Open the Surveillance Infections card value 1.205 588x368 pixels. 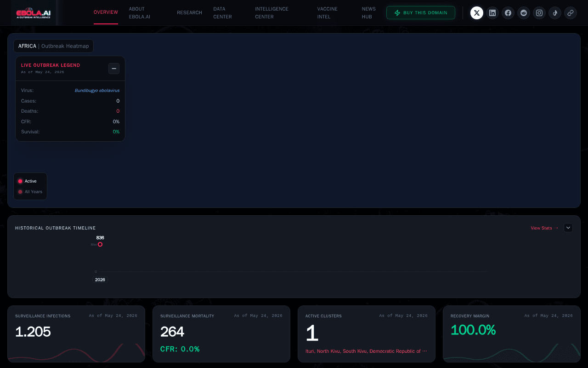tap(33, 332)
